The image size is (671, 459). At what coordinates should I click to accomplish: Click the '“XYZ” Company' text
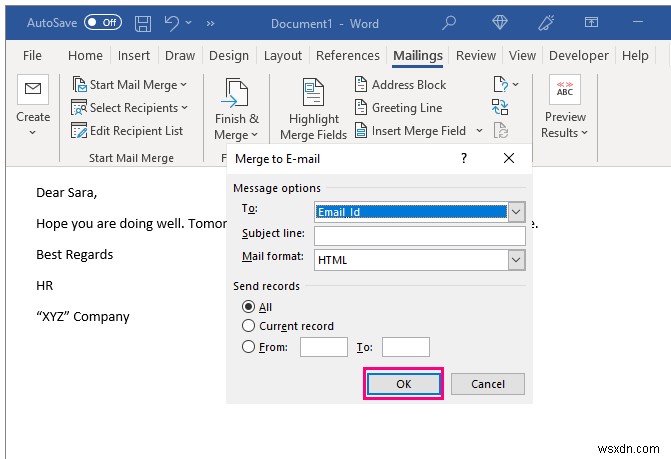coord(83,317)
